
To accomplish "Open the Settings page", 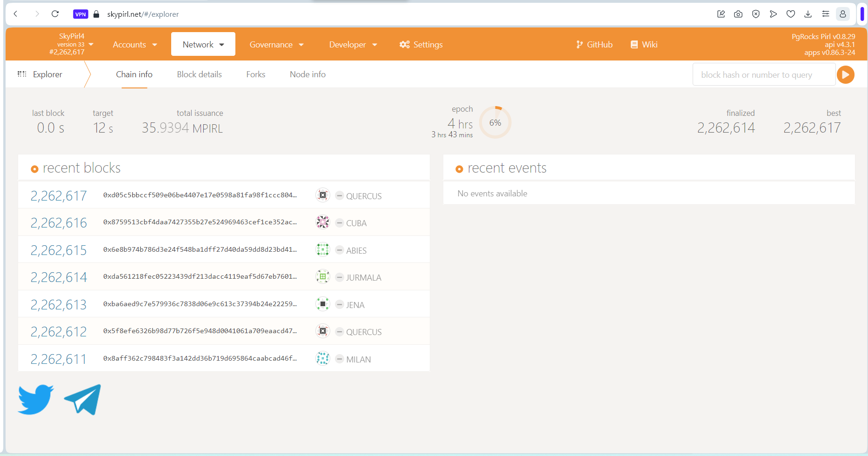I will coord(421,45).
